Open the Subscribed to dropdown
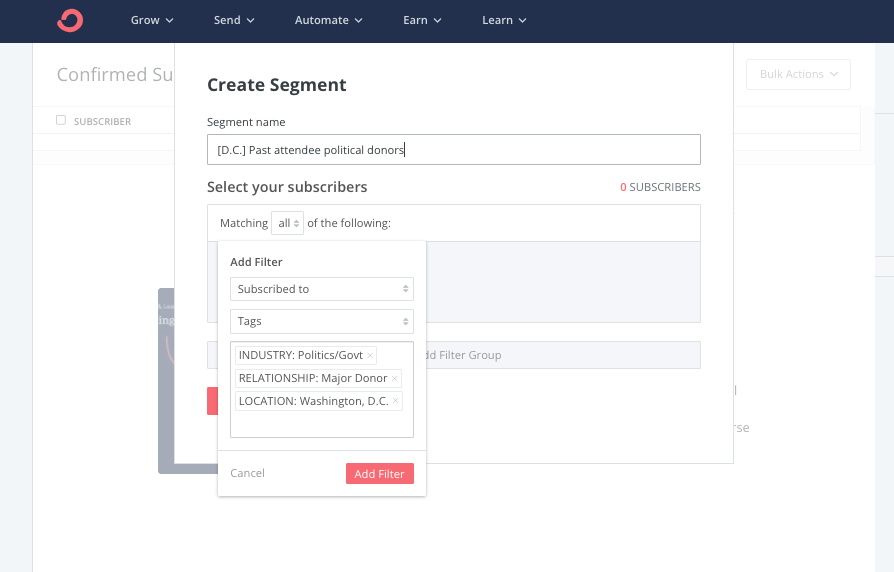This screenshot has width=894, height=572. click(322, 289)
